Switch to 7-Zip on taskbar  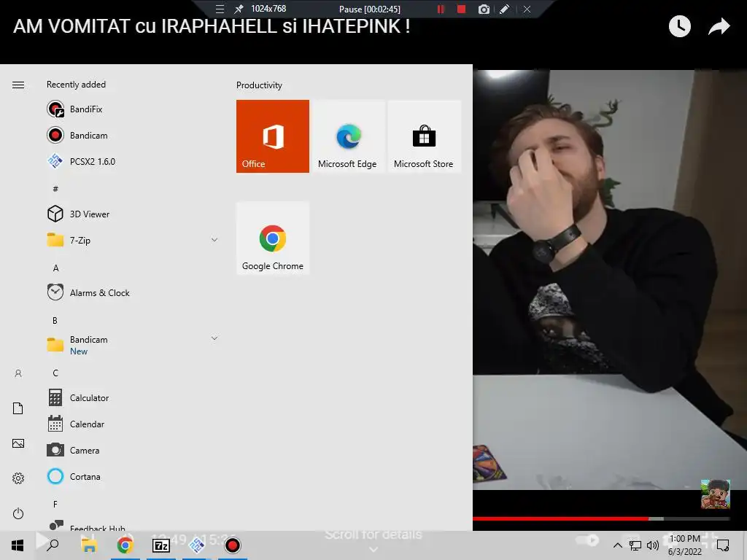click(x=161, y=545)
